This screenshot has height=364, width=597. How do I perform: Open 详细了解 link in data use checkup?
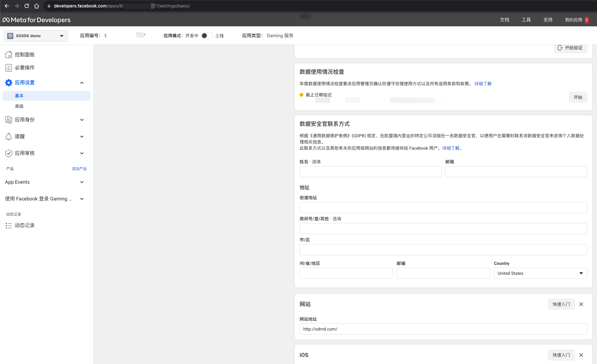click(483, 84)
